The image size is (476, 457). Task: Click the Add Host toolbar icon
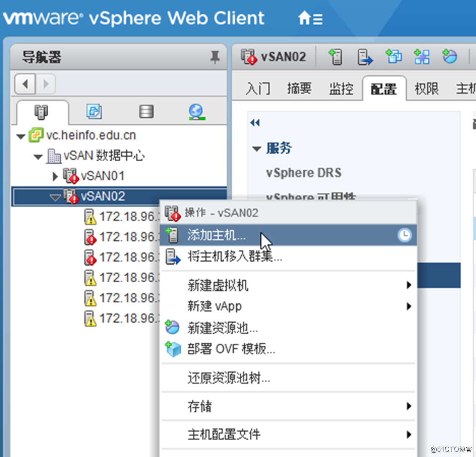[335, 57]
